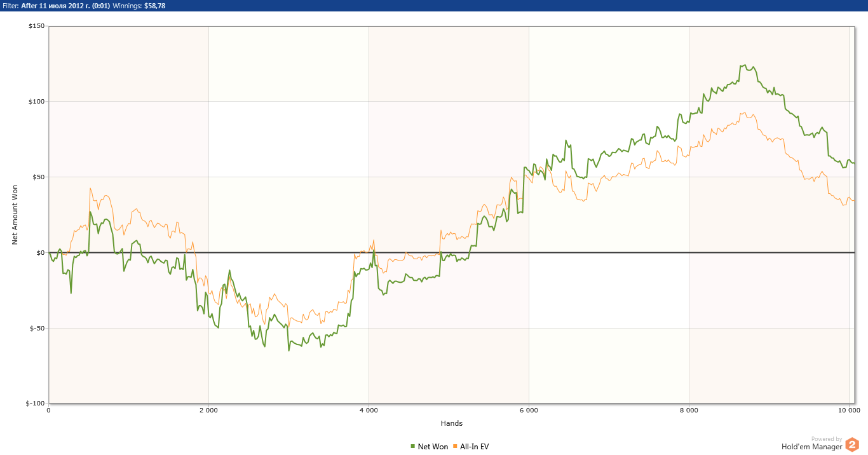This screenshot has width=868, height=455.
Task: Click the 'Hands' x-axis title
Action: pyautogui.click(x=451, y=423)
